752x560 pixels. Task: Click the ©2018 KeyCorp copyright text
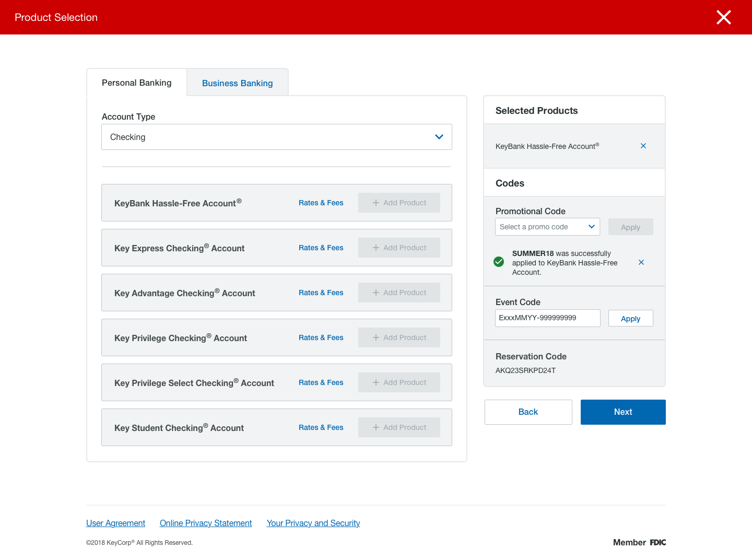pyautogui.click(x=139, y=543)
